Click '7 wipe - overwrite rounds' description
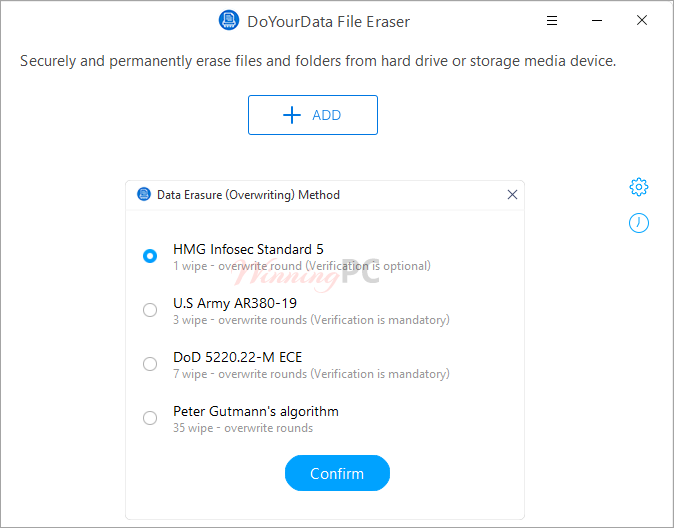Screen dimensions: 674x528 click(x=311, y=374)
